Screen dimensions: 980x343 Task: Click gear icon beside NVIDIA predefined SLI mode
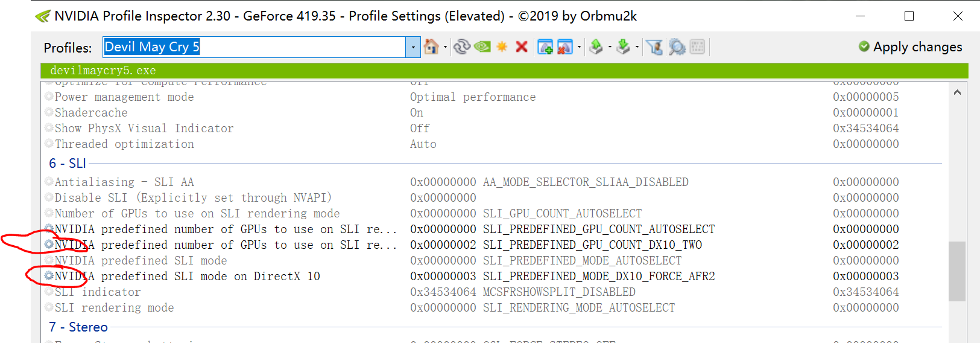point(49,260)
